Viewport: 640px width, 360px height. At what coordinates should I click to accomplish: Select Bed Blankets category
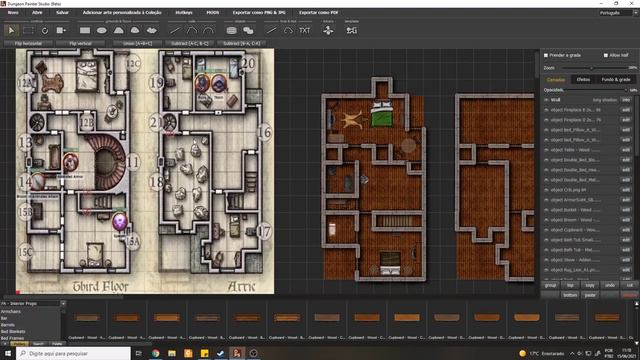point(13,331)
